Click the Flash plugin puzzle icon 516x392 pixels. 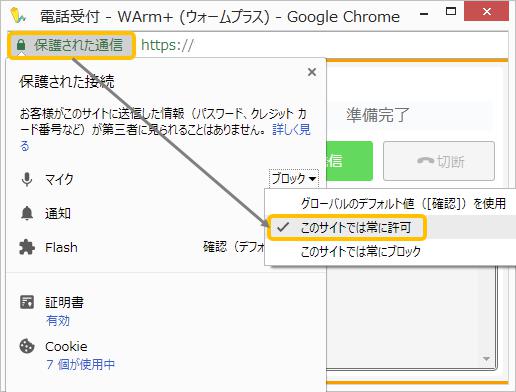coord(27,247)
